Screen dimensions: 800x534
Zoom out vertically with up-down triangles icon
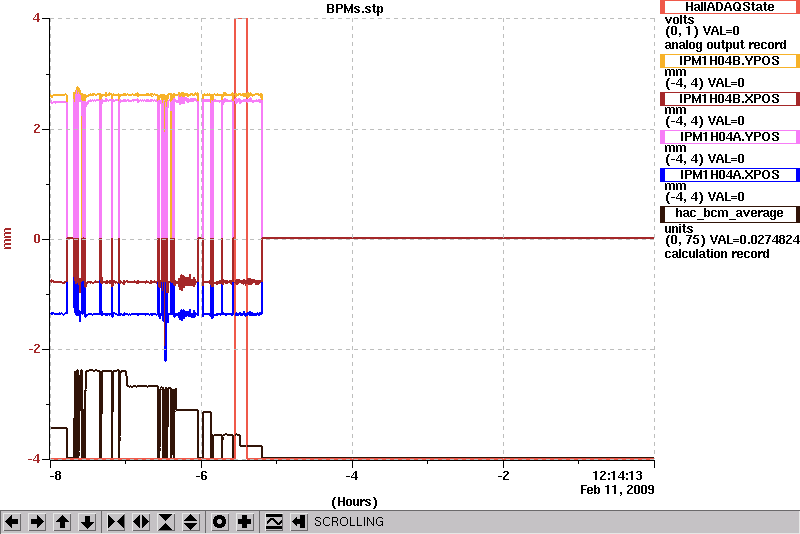[x=191, y=522]
